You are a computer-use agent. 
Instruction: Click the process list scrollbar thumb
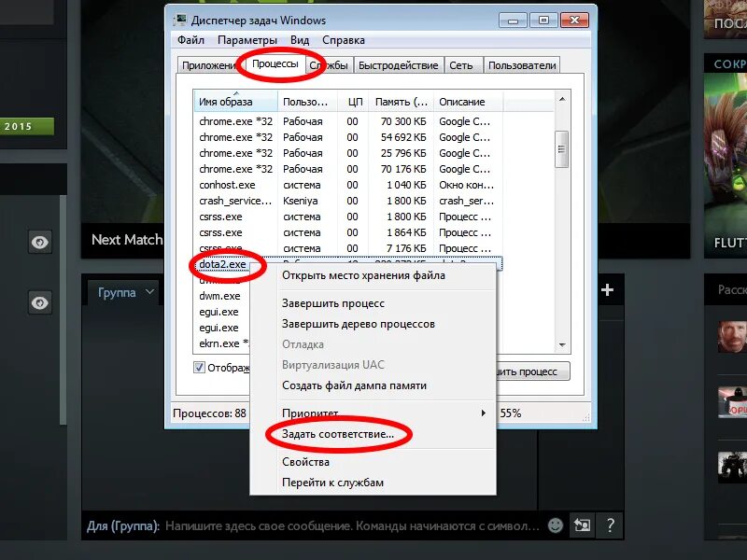pyautogui.click(x=562, y=149)
